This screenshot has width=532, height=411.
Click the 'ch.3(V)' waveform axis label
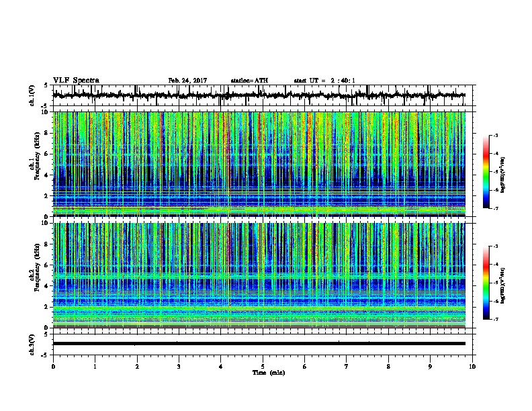click(x=32, y=345)
